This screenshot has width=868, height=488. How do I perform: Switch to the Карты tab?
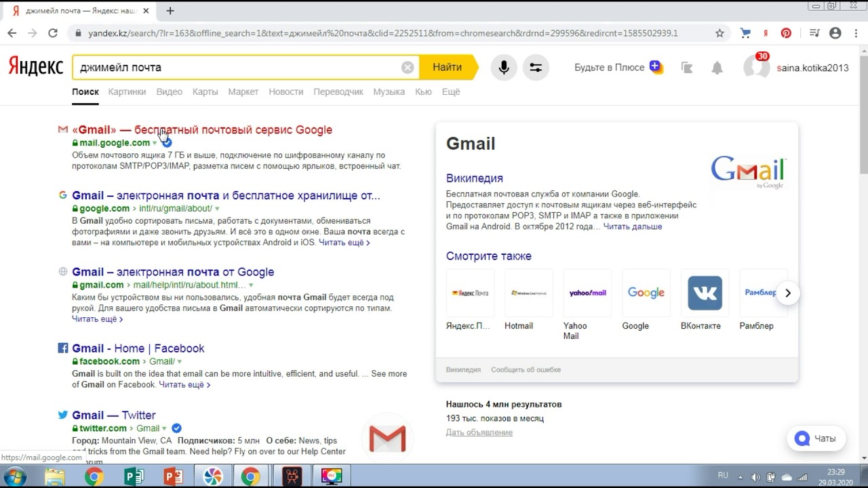[205, 91]
